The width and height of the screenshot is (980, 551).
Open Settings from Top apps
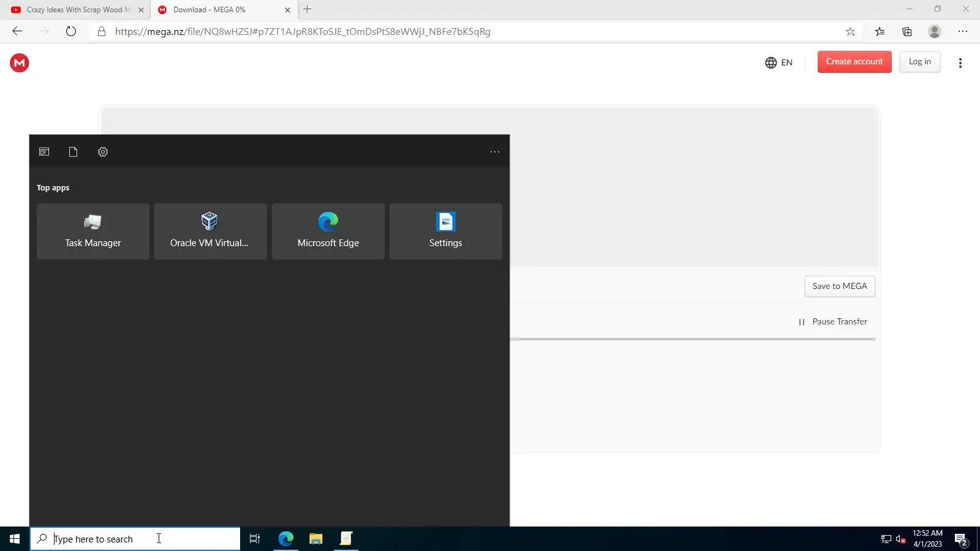[x=446, y=231]
